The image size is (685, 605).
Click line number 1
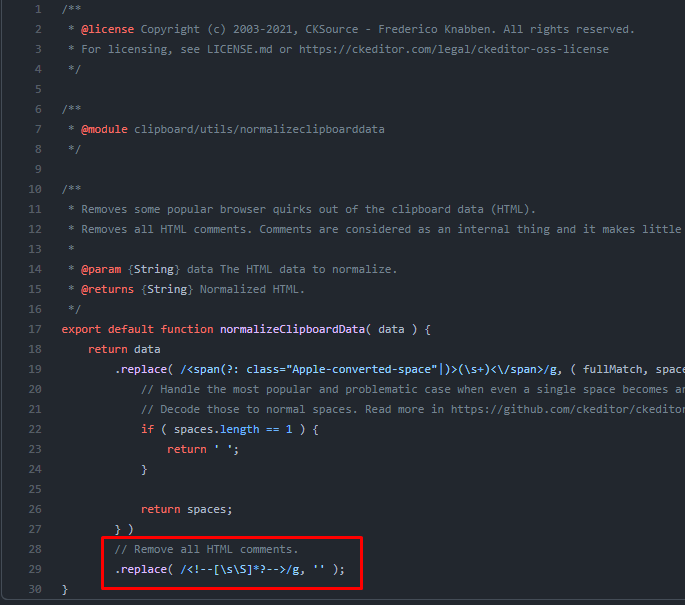click(x=38, y=9)
